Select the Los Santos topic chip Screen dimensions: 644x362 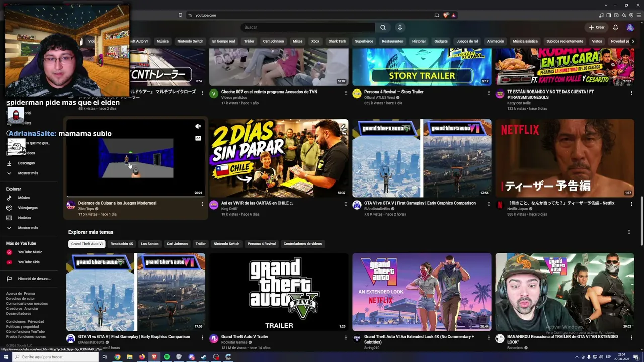[150, 244]
